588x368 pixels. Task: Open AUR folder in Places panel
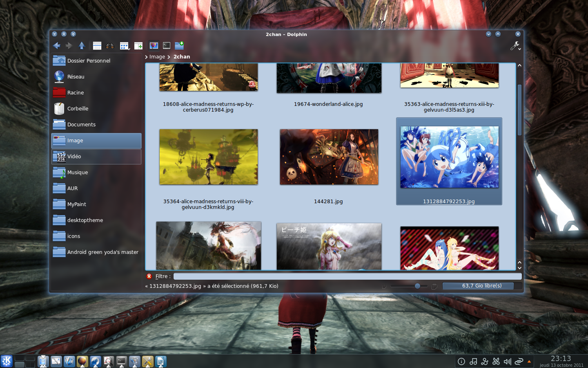click(x=96, y=188)
